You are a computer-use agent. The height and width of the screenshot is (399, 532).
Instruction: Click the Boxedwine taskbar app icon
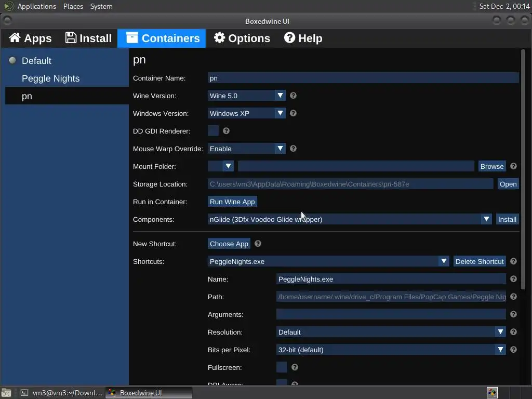click(x=112, y=393)
